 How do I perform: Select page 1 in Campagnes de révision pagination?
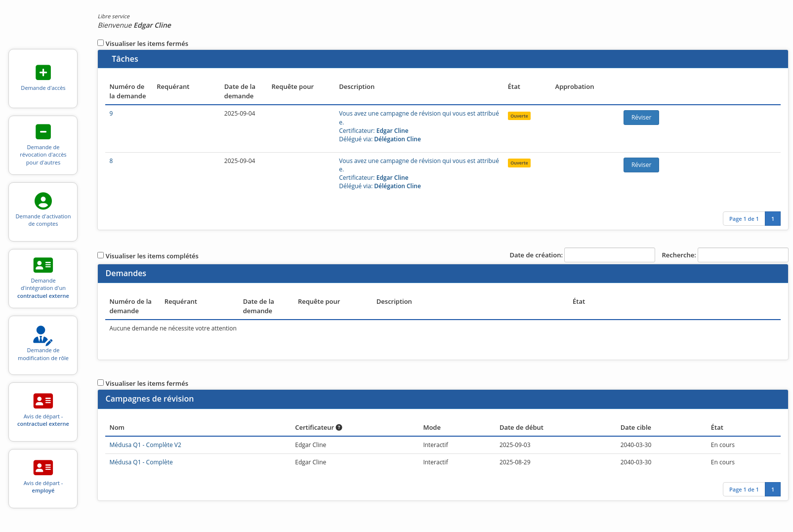pyautogui.click(x=772, y=490)
